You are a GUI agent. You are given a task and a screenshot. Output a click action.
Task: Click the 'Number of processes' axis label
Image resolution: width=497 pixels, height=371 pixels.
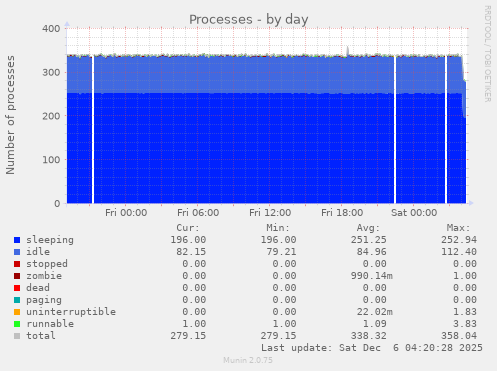tap(10, 115)
